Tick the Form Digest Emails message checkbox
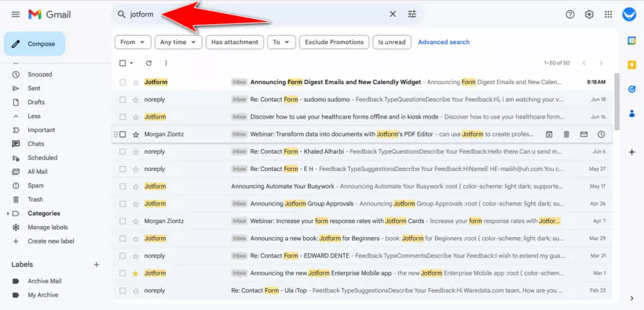 pyautogui.click(x=123, y=82)
